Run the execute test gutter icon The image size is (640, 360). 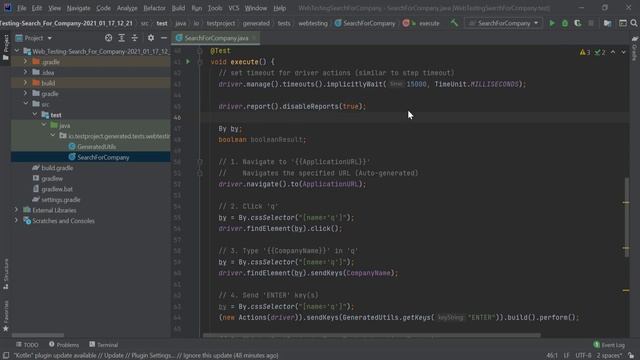coord(188,62)
